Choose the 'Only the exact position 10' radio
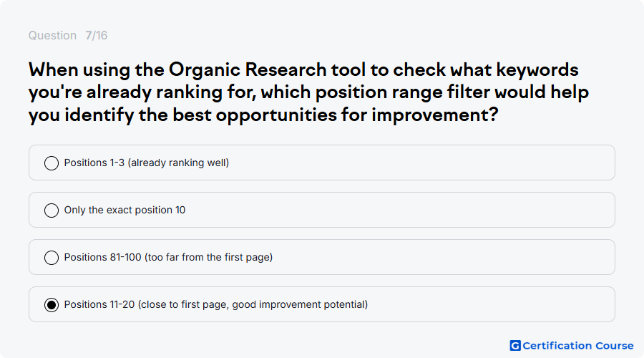 pyautogui.click(x=52, y=211)
